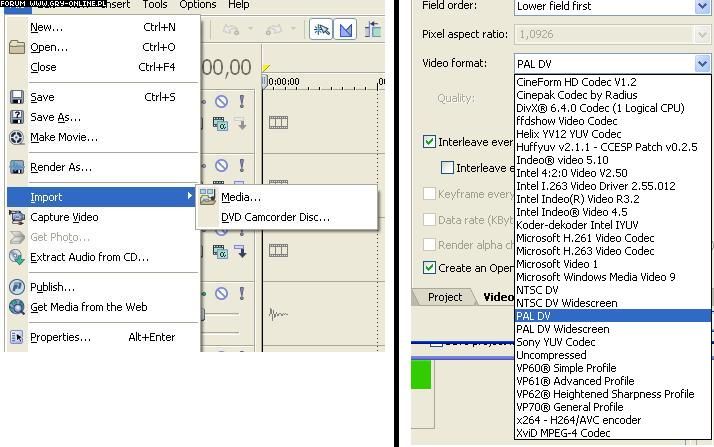Switch to the Project tab
Viewport: 714px width, 447px height.
pyautogui.click(x=445, y=297)
